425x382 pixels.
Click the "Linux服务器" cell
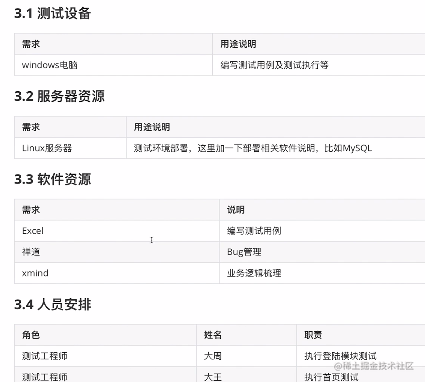click(70, 148)
